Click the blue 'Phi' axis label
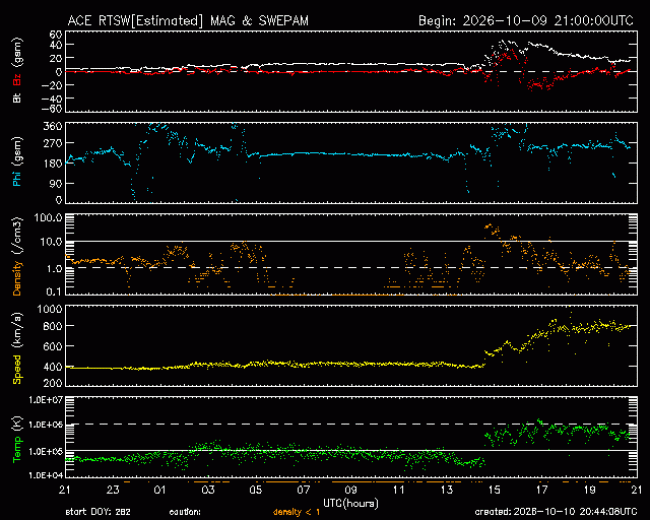The height and width of the screenshot is (520, 650). [17, 178]
